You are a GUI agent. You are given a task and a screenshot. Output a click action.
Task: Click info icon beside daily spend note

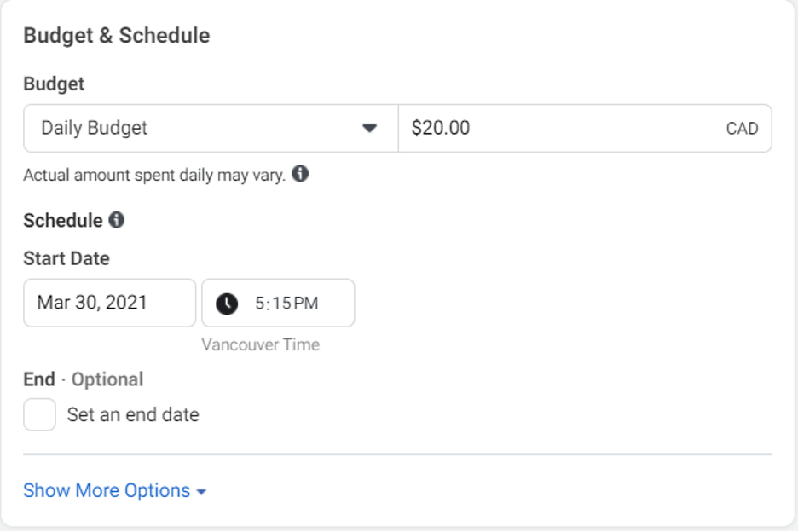(300, 174)
